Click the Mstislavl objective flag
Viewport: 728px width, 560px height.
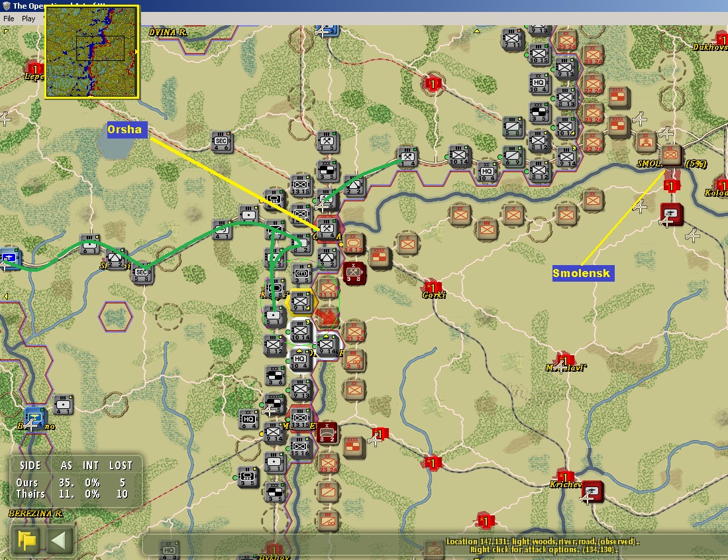click(x=565, y=361)
